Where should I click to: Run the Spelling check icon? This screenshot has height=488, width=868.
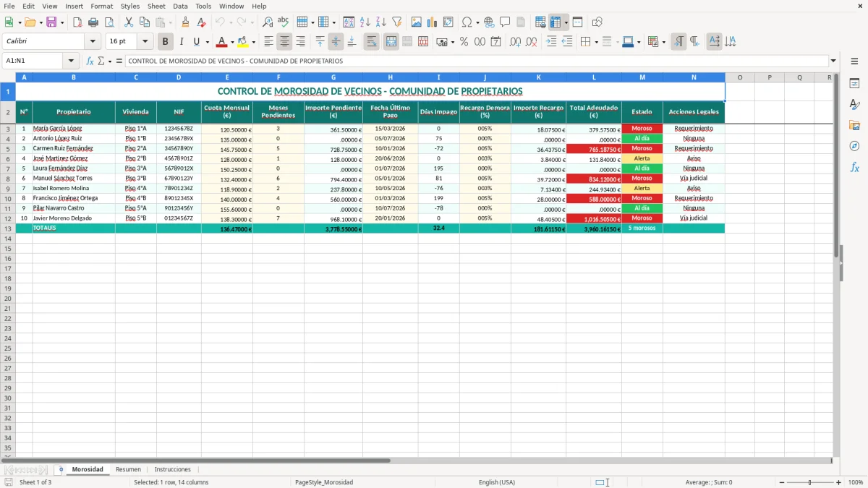[284, 22]
